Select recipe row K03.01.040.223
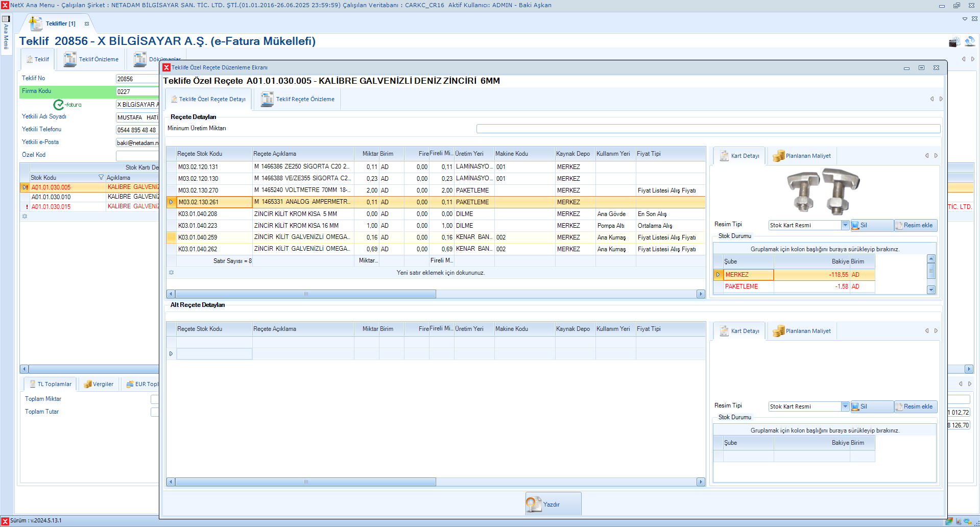This screenshot has width=980, height=527. click(214, 226)
